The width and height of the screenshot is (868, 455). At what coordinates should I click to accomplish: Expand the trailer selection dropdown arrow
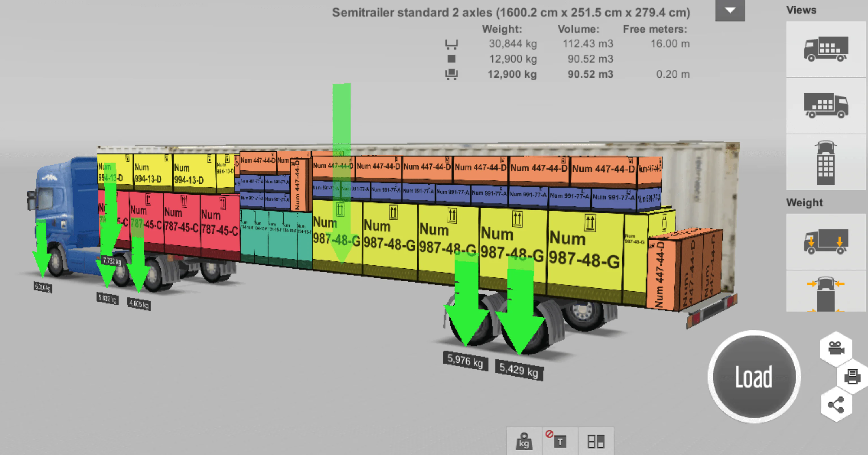[730, 10]
